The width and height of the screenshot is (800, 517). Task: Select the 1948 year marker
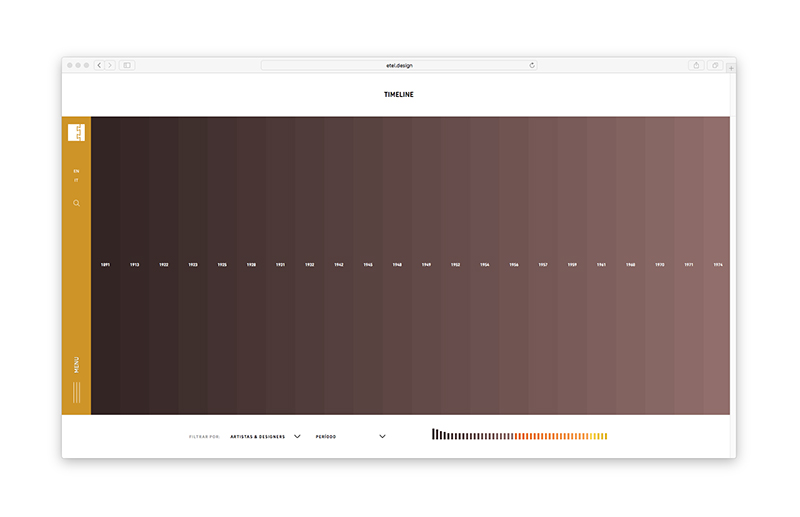(397, 265)
